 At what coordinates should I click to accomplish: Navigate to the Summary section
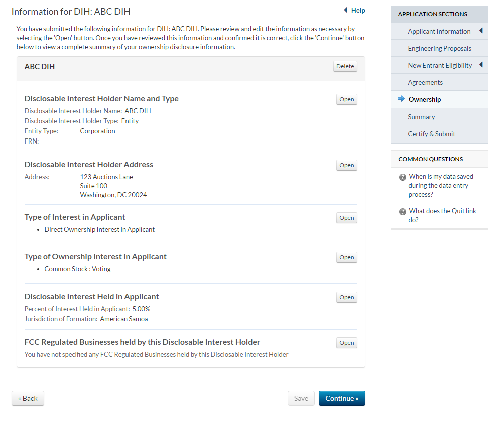[x=421, y=117]
